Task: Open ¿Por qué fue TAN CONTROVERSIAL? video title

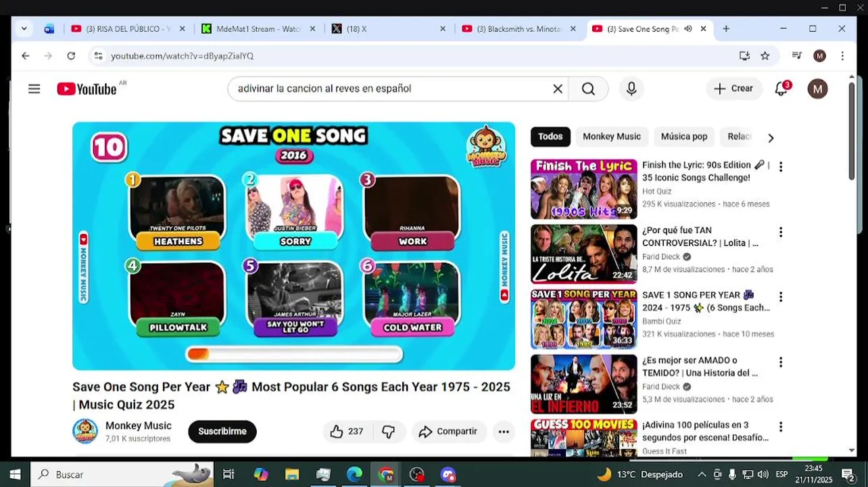Action: (x=701, y=237)
